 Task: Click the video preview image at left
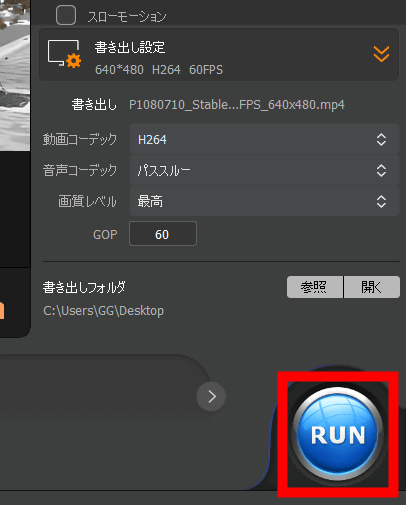click(x=15, y=75)
